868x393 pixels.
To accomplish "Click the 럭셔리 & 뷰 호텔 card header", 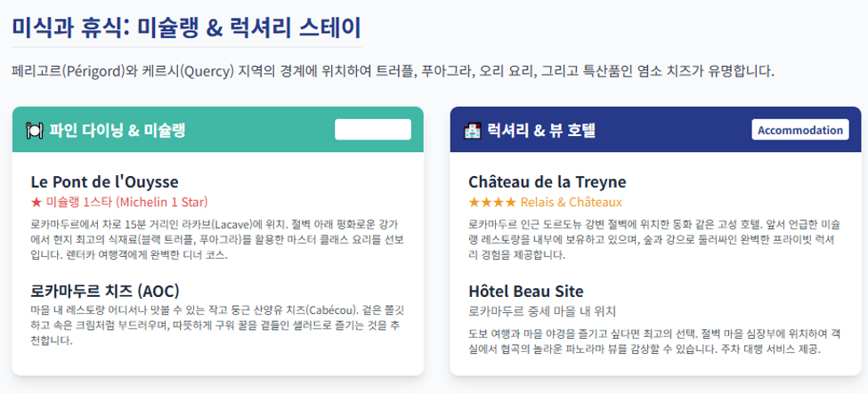I will pyautogui.click(x=655, y=130).
